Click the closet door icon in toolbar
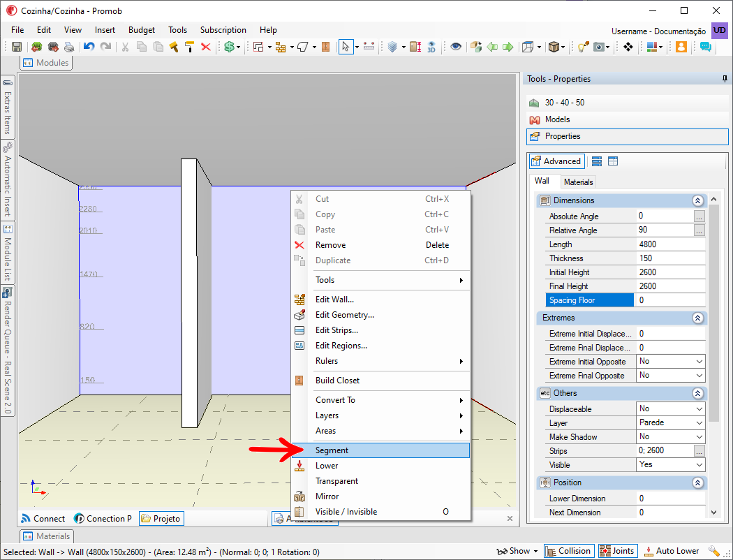 tap(326, 47)
